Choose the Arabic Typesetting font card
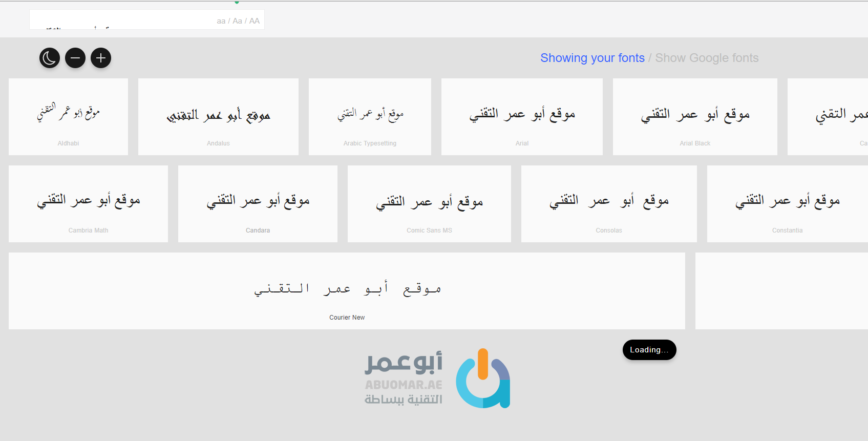 [370, 117]
